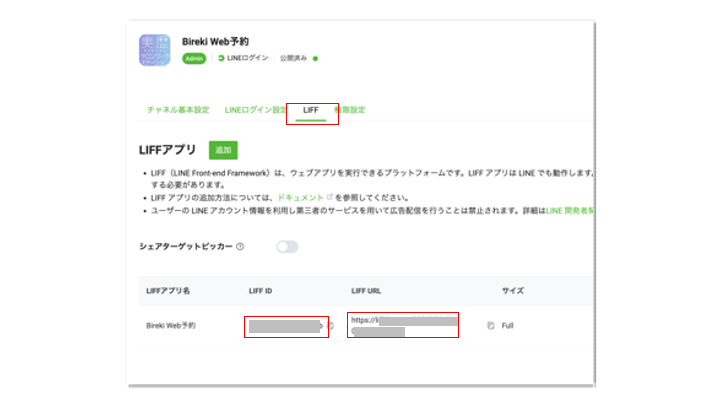The image size is (720, 405).
Task: Copy the LIFF ID using the copy icon
Action: 330,326
